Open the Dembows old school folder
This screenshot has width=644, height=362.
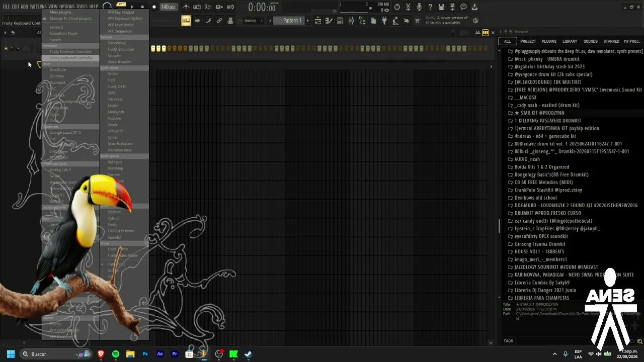coord(535,198)
